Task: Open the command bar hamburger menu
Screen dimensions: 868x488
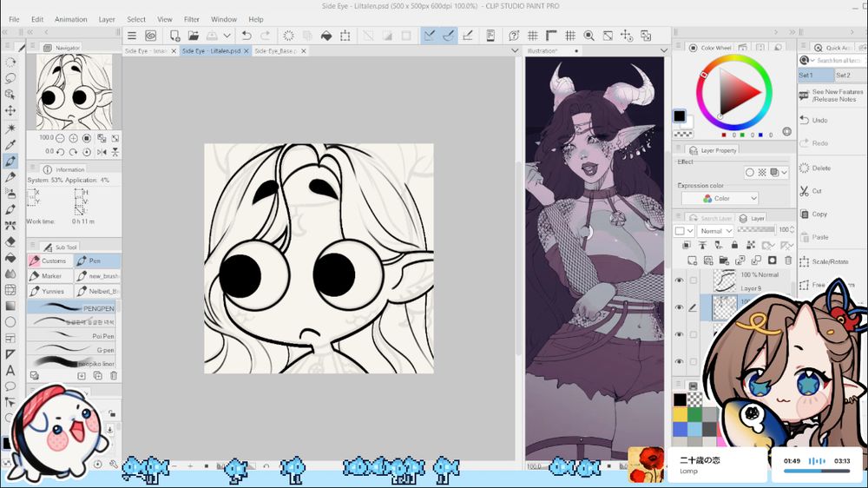Action: [x=132, y=36]
